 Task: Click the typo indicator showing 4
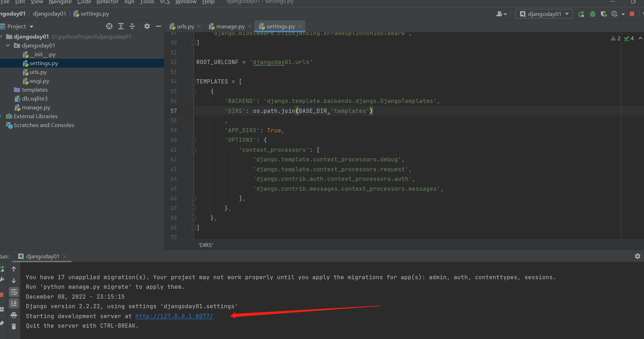(x=629, y=38)
